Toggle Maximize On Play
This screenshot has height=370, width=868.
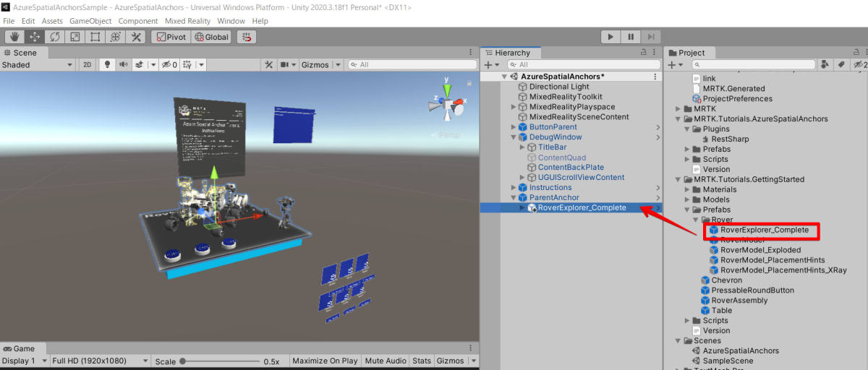click(x=325, y=361)
